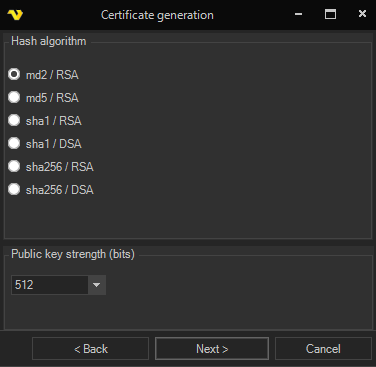The height and width of the screenshot is (367, 376).
Task: Click the Certificate generation title text
Action: pyautogui.click(x=157, y=15)
